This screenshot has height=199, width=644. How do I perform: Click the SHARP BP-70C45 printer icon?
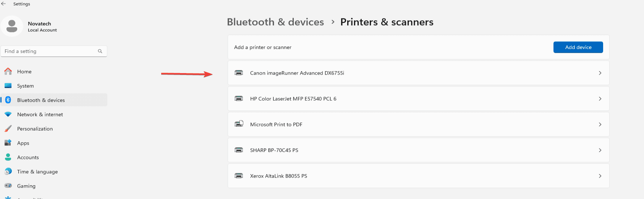tap(239, 150)
